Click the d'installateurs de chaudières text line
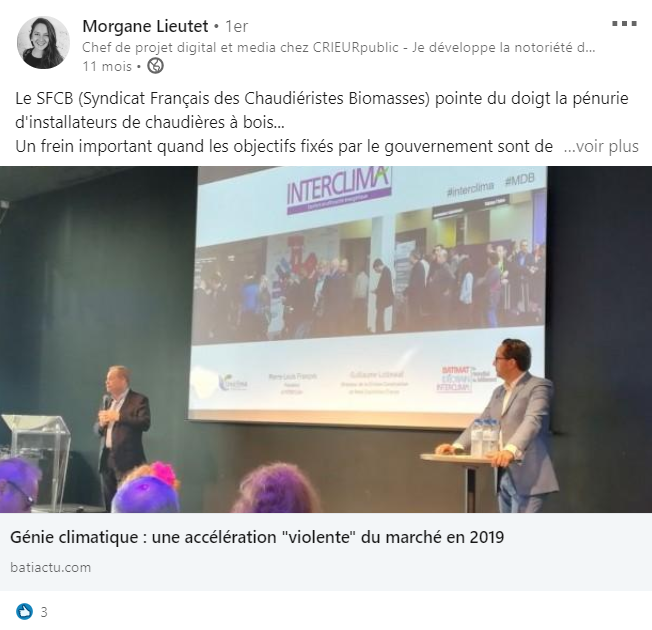The width and height of the screenshot is (652, 630). [150, 122]
